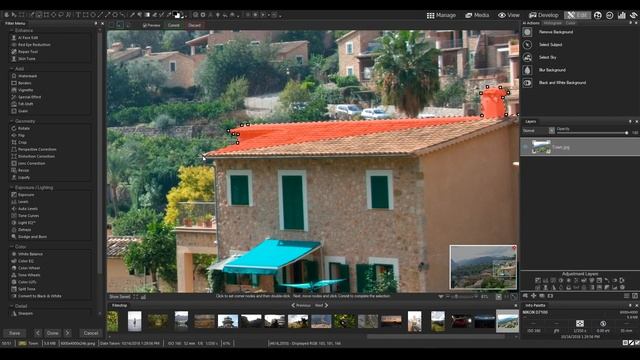This screenshot has height=360, width=640.
Task: Select the red car filmstrip thumbnail
Action: pyautogui.click(x=461, y=321)
